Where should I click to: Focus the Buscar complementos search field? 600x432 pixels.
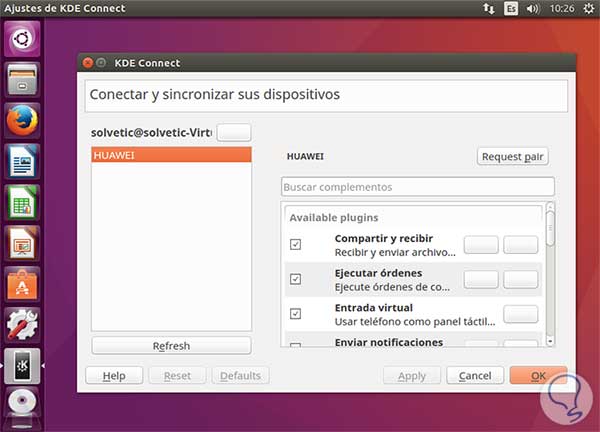pyautogui.click(x=417, y=187)
